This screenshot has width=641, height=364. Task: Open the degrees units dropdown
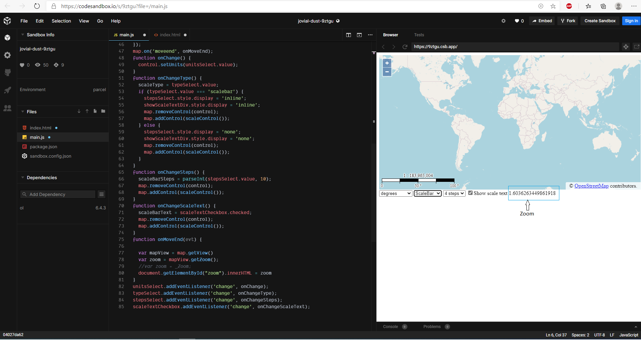(396, 193)
